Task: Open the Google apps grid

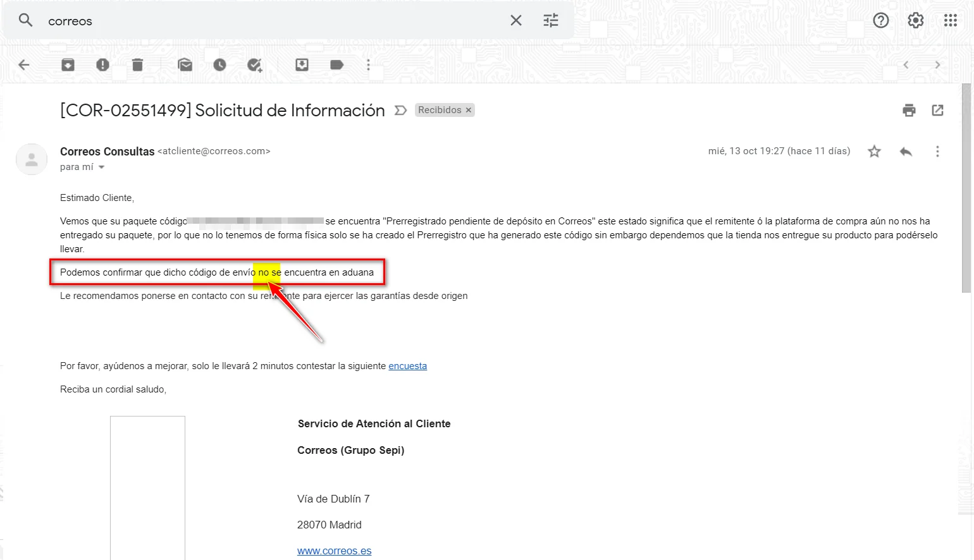Action: click(951, 21)
